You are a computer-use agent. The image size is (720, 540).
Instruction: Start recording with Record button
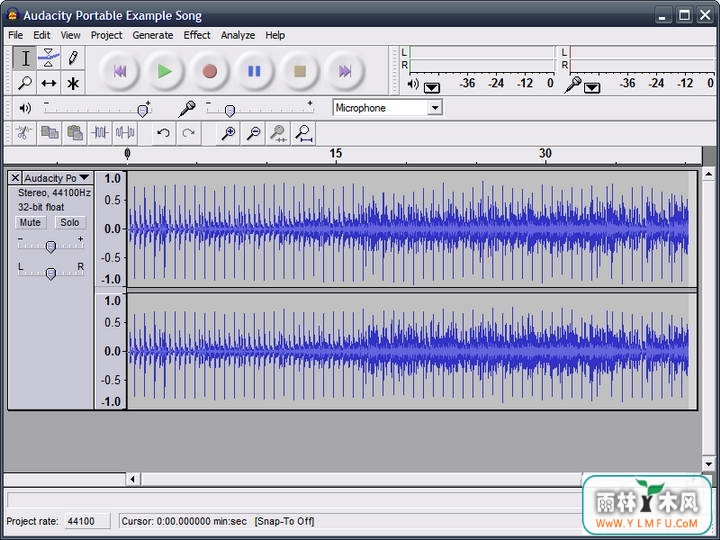(209, 71)
